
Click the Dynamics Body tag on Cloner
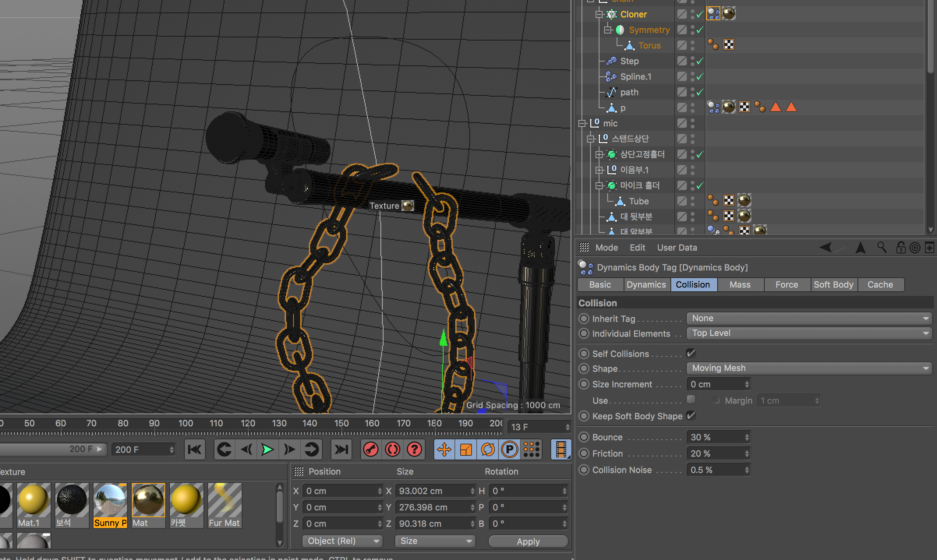[713, 14]
